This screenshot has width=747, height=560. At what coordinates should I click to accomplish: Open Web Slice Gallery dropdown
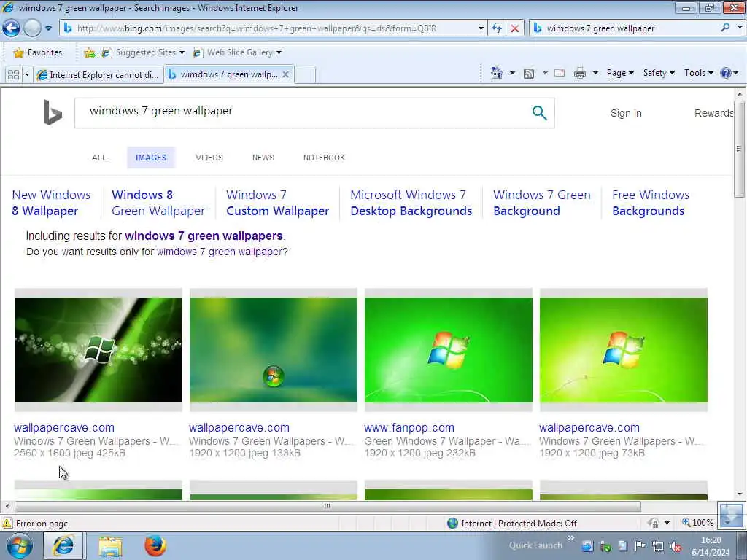point(238,52)
